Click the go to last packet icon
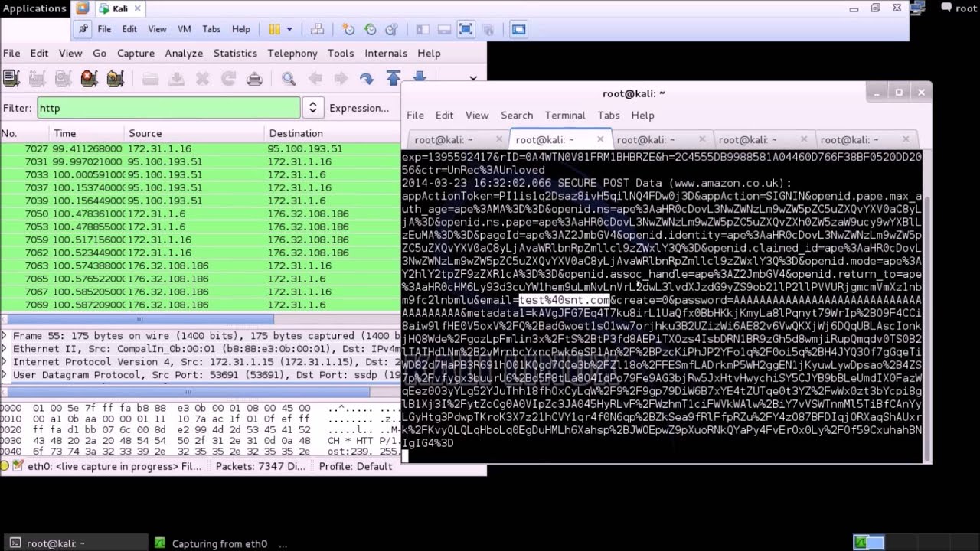Screen dimensions: 980x551 [x=419, y=77]
